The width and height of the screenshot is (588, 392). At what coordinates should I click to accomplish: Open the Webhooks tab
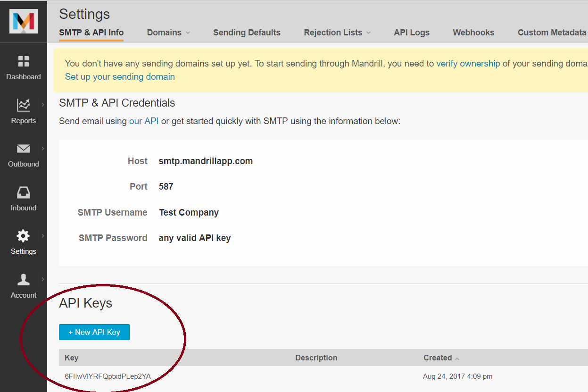click(x=473, y=33)
